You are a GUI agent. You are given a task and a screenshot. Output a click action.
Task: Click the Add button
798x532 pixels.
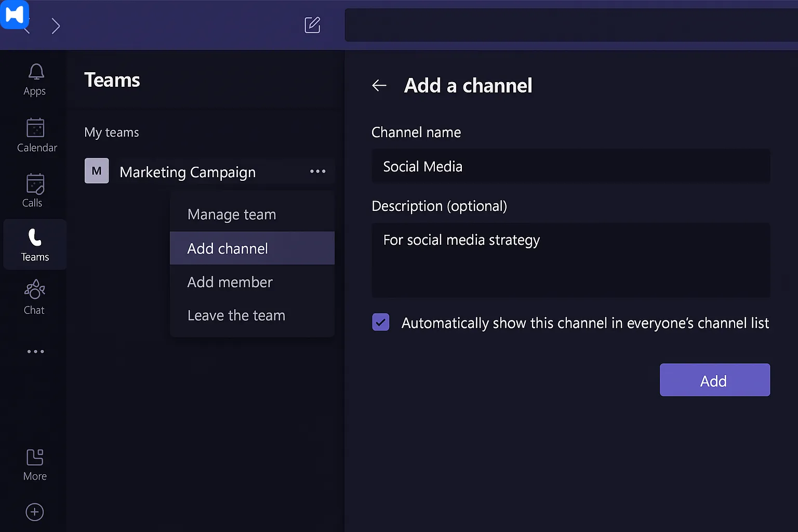coord(715,380)
